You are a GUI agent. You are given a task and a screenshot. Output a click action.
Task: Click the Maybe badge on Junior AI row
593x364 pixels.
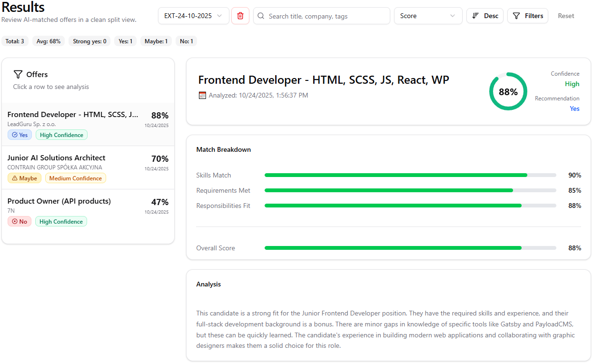click(x=24, y=178)
